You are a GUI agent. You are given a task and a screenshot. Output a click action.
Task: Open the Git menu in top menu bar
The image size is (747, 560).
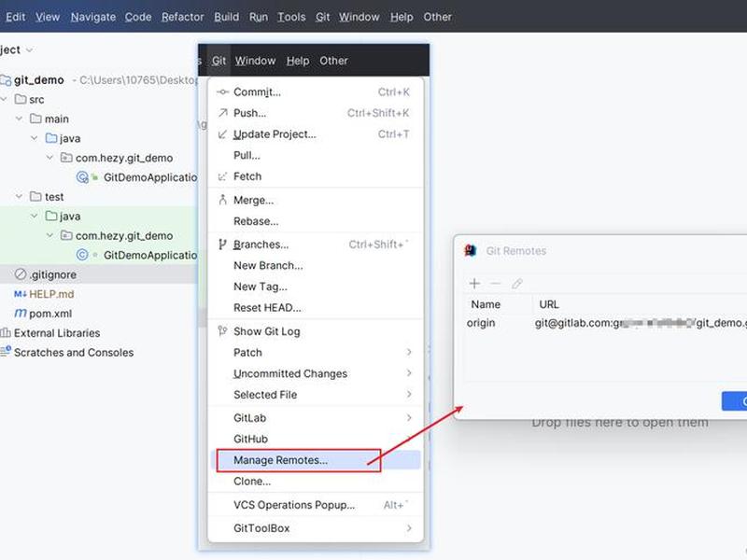point(322,17)
